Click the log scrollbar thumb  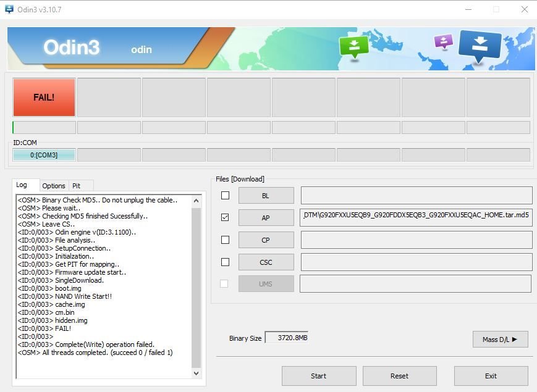click(x=197, y=287)
